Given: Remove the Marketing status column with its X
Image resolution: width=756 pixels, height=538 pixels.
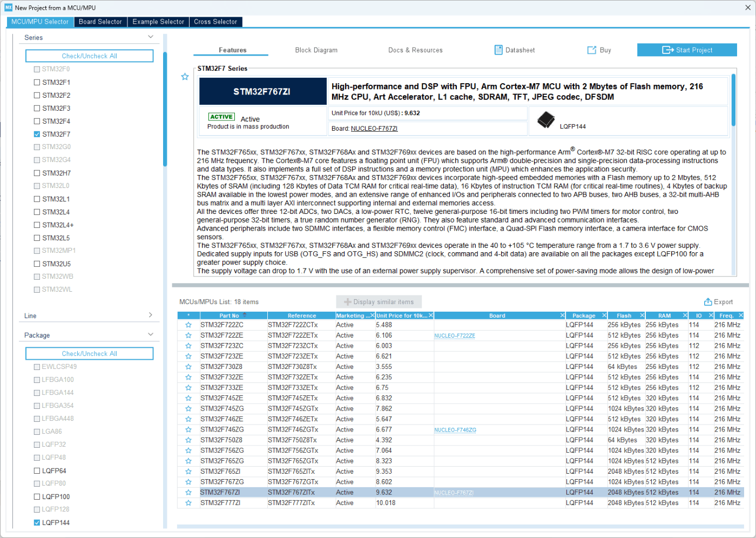Looking at the screenshot, I should coord(373,315).
